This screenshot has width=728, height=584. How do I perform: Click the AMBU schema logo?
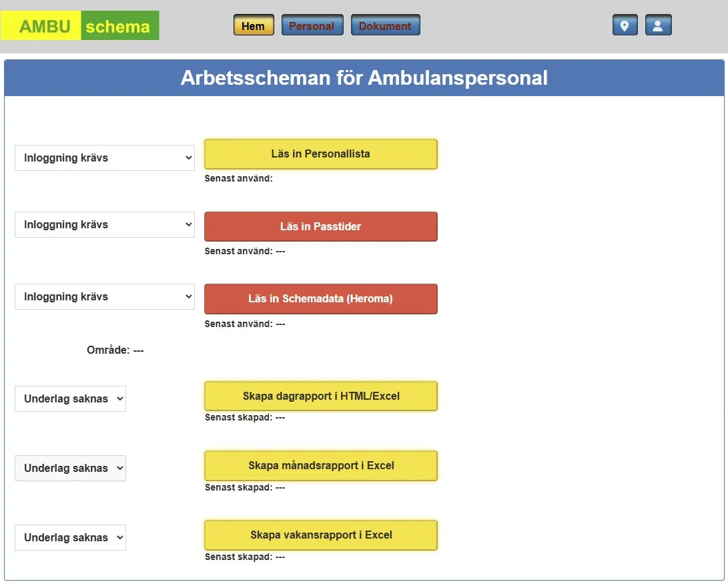point(80,26)
